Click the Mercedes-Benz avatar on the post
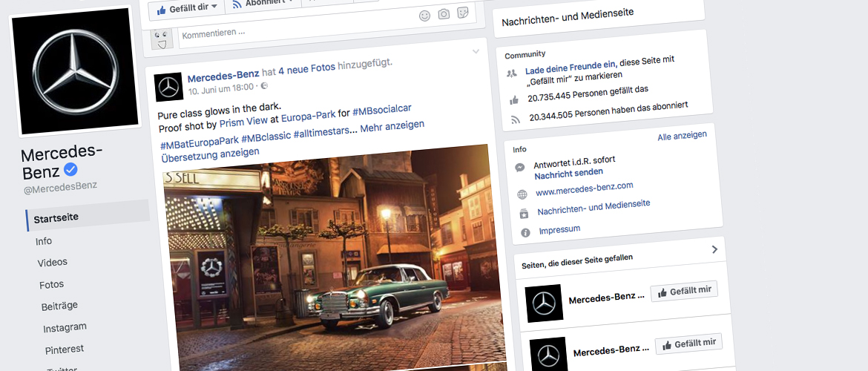The image size is (868, 371). [169, 87]
